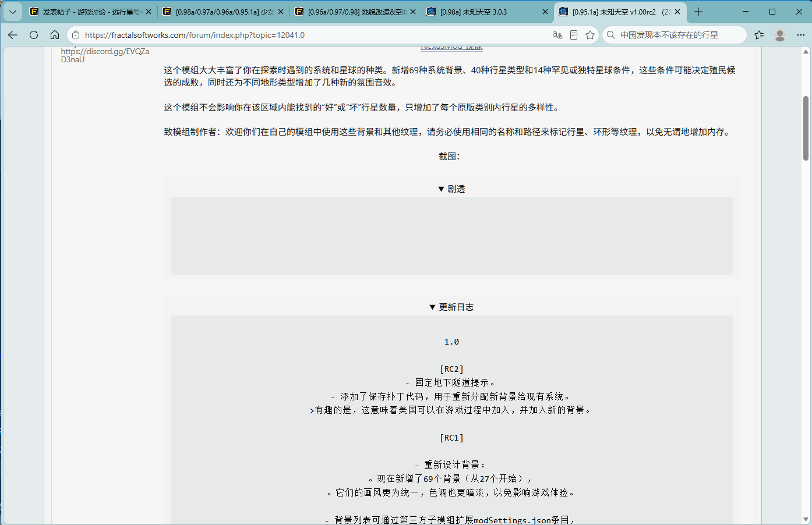Go to the home page
The image size is (812, 525).
pos(55,35)
